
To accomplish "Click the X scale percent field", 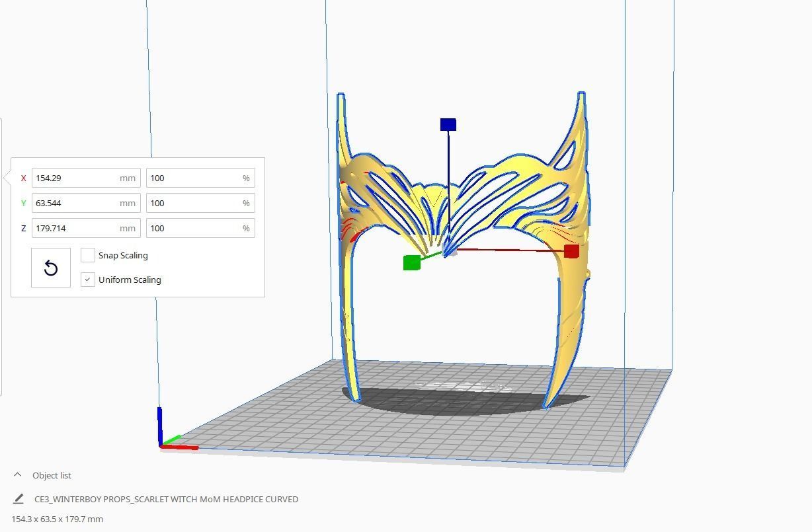I will tap(200, 178).
